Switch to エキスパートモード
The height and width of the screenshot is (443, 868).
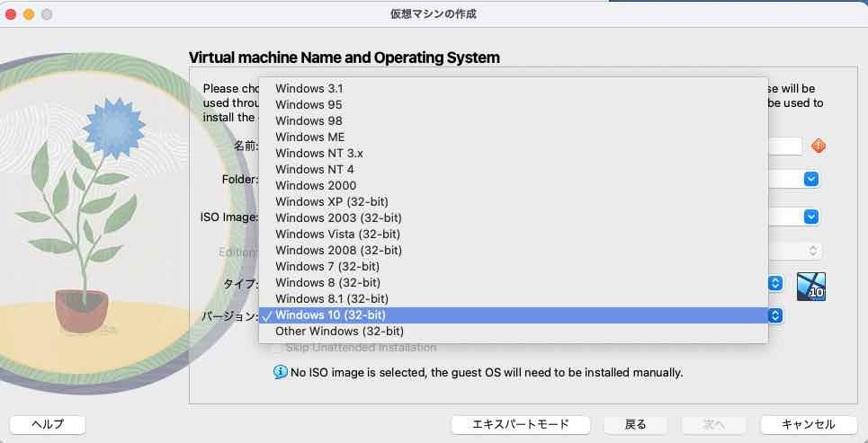point(521,425)
